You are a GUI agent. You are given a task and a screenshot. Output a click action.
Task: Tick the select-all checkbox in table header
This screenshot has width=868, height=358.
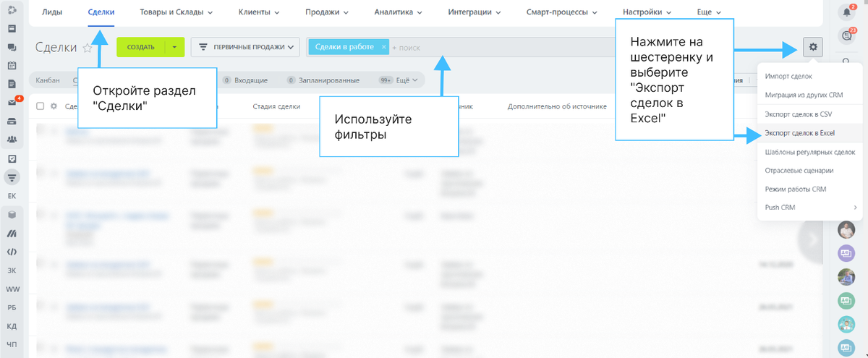(41, 106)
